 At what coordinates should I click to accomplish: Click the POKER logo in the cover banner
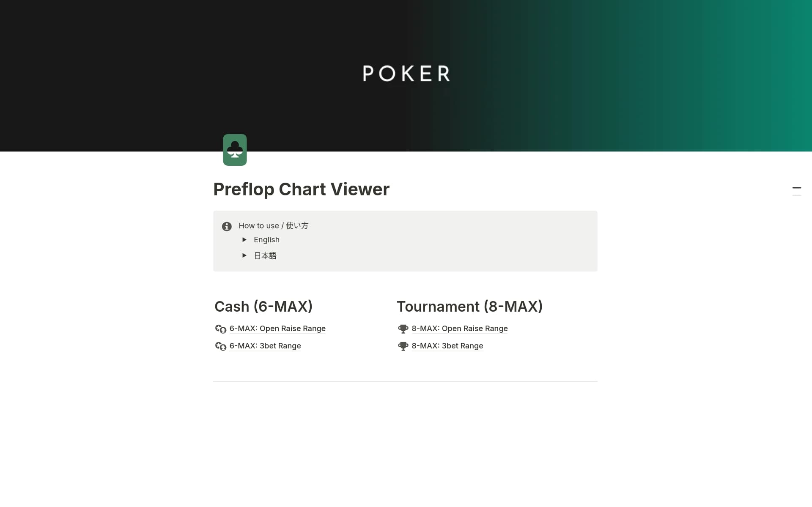406,74
